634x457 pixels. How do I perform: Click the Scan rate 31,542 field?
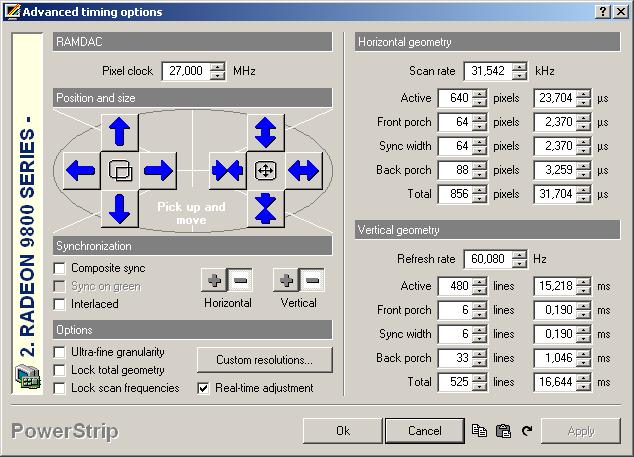coord(488,71)
